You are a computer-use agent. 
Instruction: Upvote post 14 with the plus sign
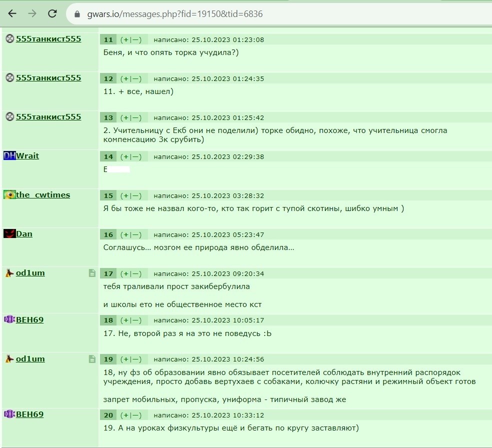click(x=126, y=157)
